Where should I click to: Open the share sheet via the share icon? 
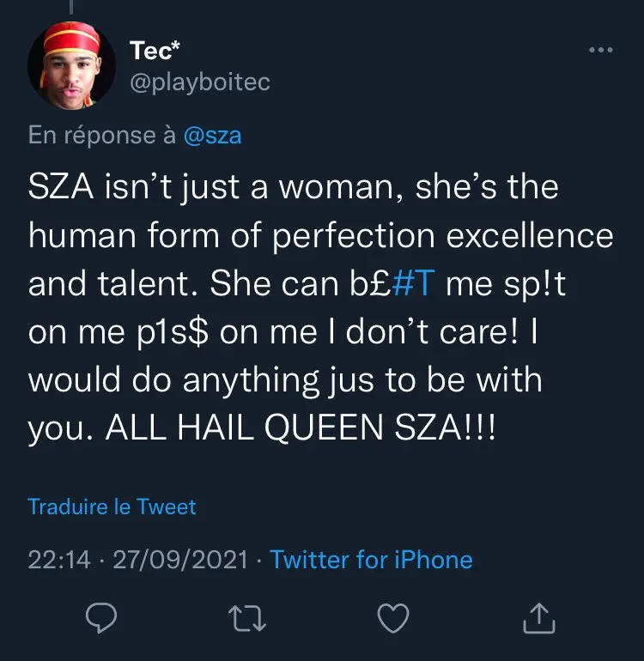click(540, 617)
